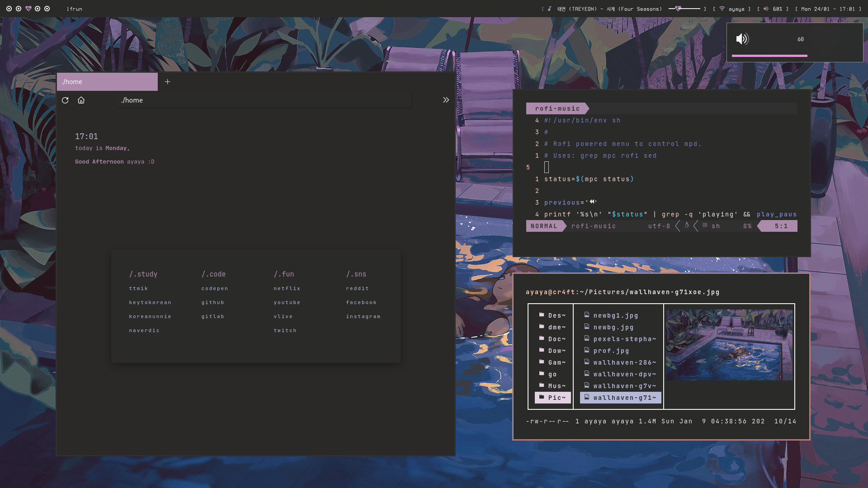Open the netflix link
The height and width of the screenshot is (488, 868).
287,288
